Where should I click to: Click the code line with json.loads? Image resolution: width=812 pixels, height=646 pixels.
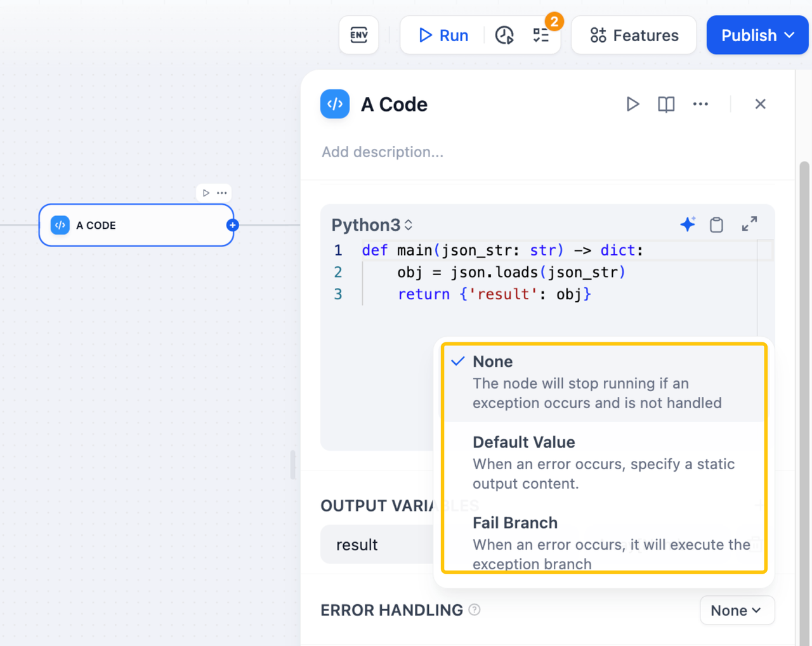[511, 273]
